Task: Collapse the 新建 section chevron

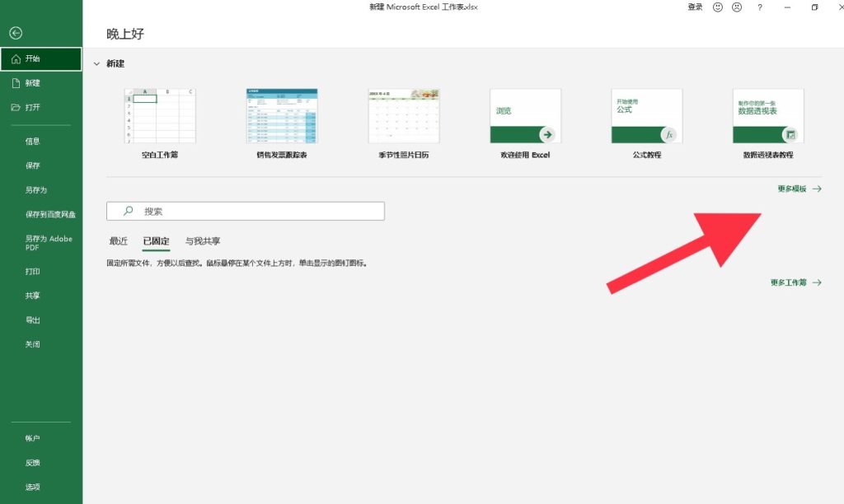Action: pos(97,63)
